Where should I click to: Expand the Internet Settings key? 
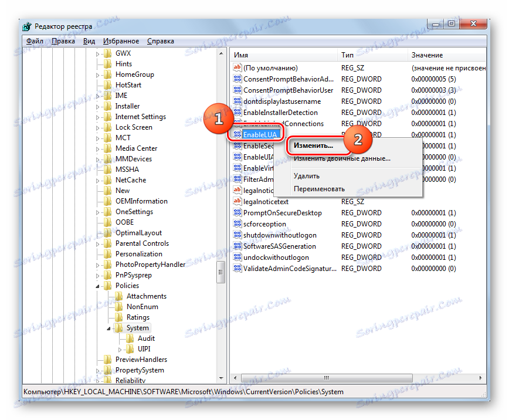click(x=98, y=117)
